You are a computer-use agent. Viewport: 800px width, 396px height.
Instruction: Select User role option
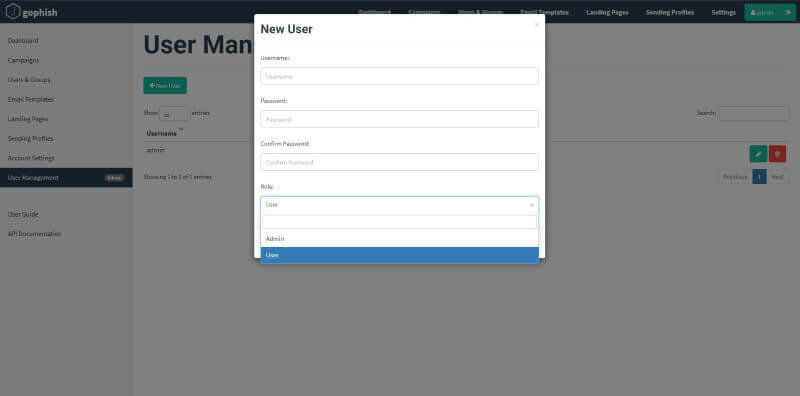pyautogui.click(x=399, y=255)
